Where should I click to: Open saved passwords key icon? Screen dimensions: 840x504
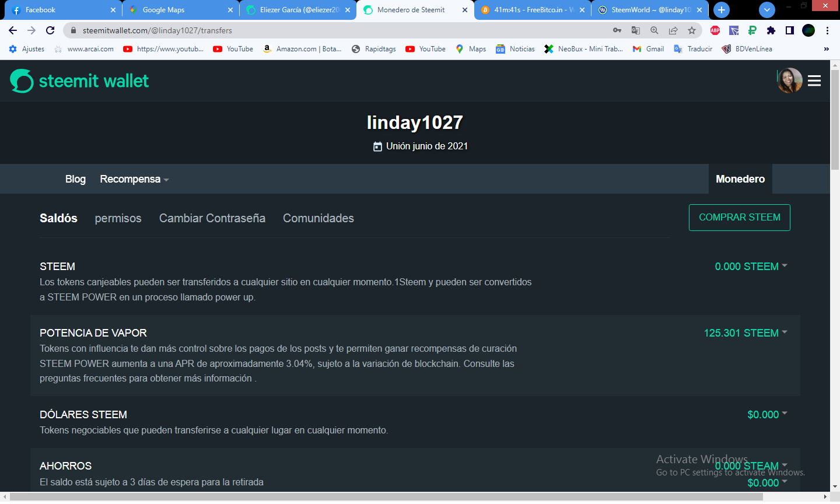(617, 30)
